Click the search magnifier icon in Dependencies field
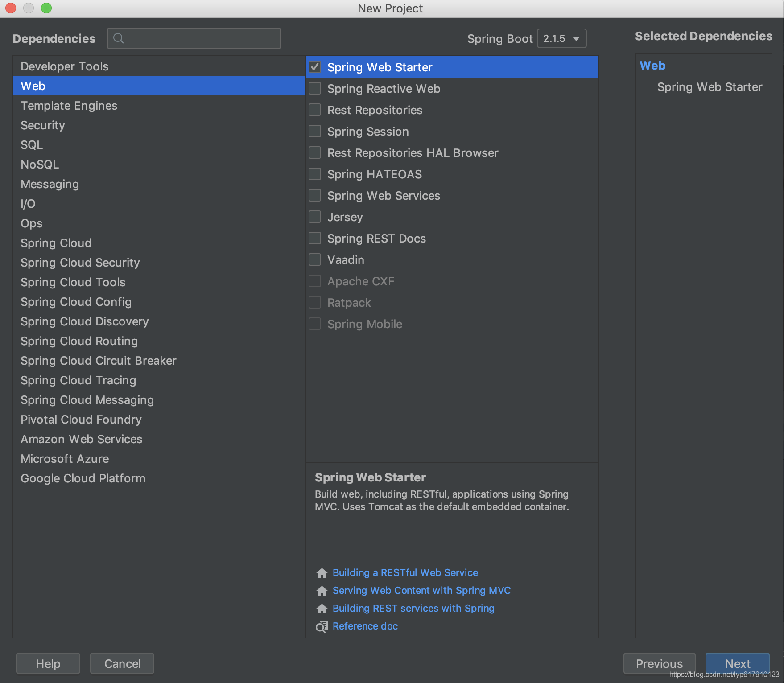The height and width of the screenshot is (683, 784). coord(119,38)
